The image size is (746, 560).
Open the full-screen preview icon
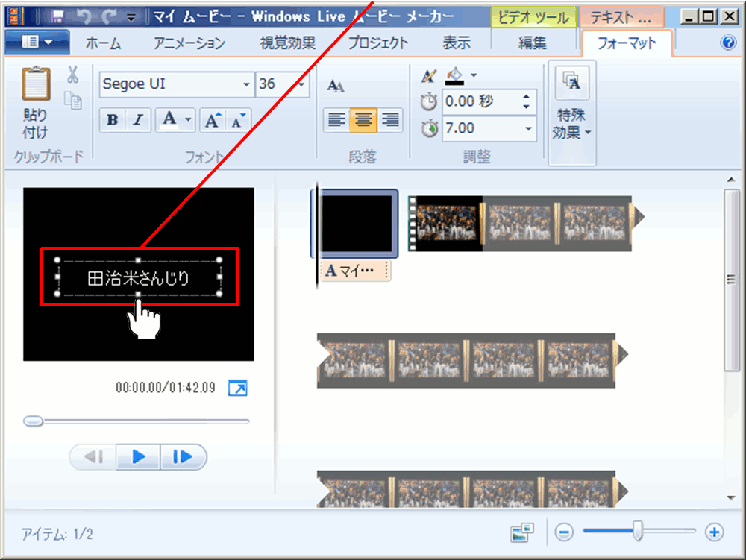tap(237, 388)
